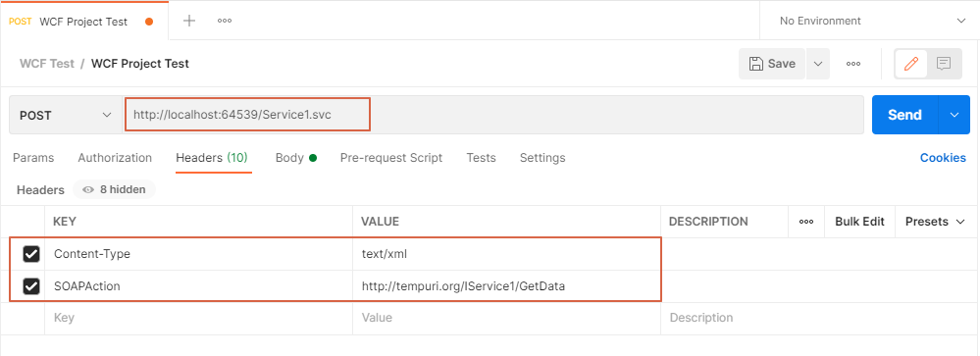980x356 pixels.
Task: Edit the SOAPAction key cell
Action: [x=199, y=286]
